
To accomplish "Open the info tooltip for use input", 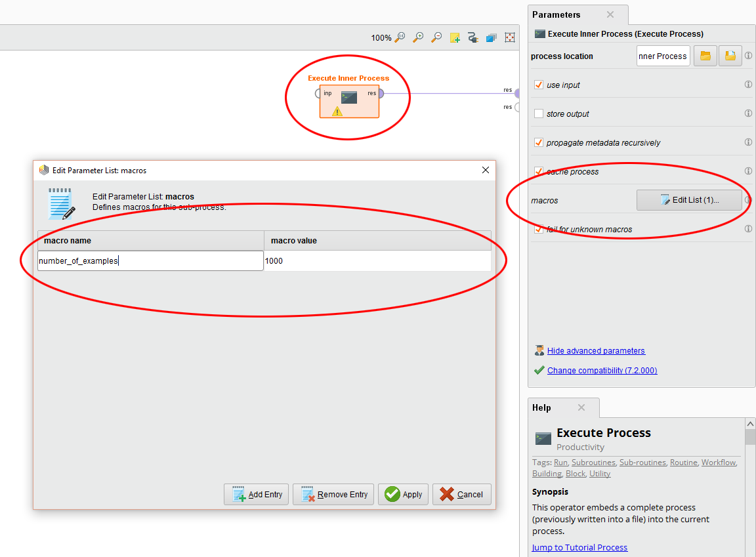I will 748,85.
